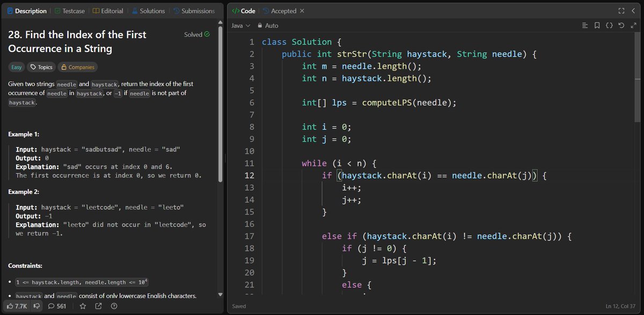The height and width of the screenshot is (315, 644).
Task: Open the help question mark icon
Action: pos(114,306)
